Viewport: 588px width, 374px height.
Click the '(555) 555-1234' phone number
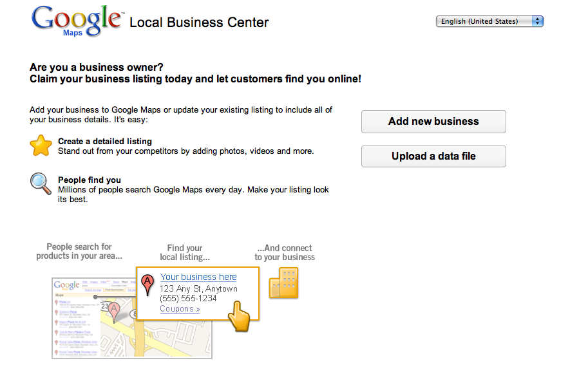tap(188, 299)
